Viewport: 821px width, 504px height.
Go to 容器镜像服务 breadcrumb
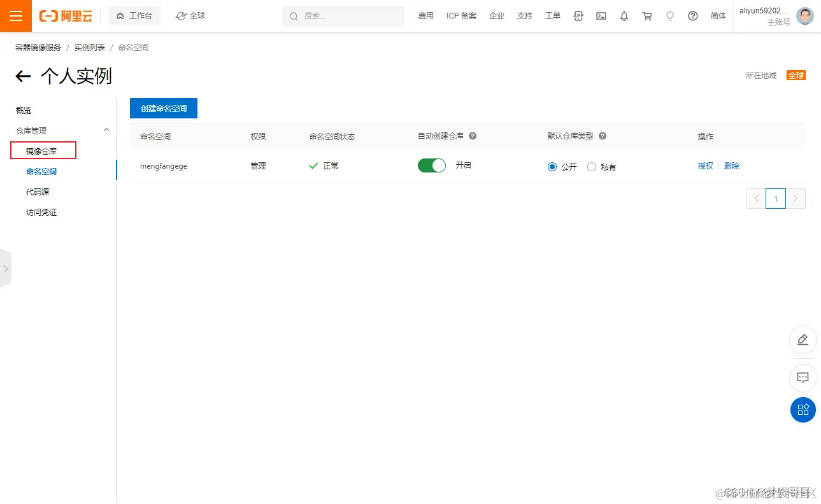38,48
